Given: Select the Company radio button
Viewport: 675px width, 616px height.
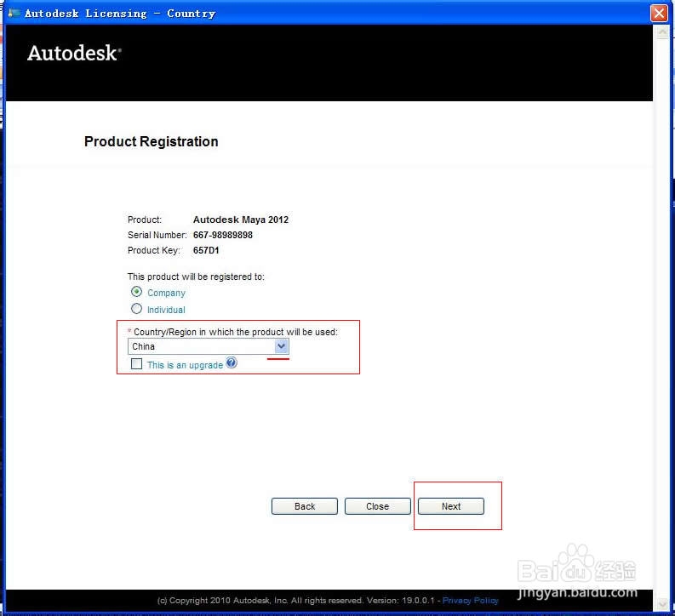Looking at the screenshot, I should pyautogui.click(x=136, y=292).
